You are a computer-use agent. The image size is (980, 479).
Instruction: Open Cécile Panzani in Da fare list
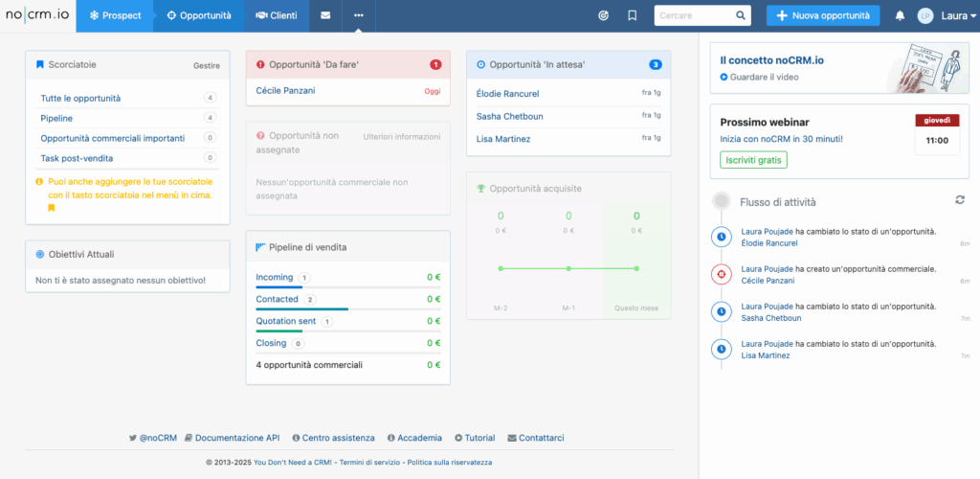pos(286,91)
